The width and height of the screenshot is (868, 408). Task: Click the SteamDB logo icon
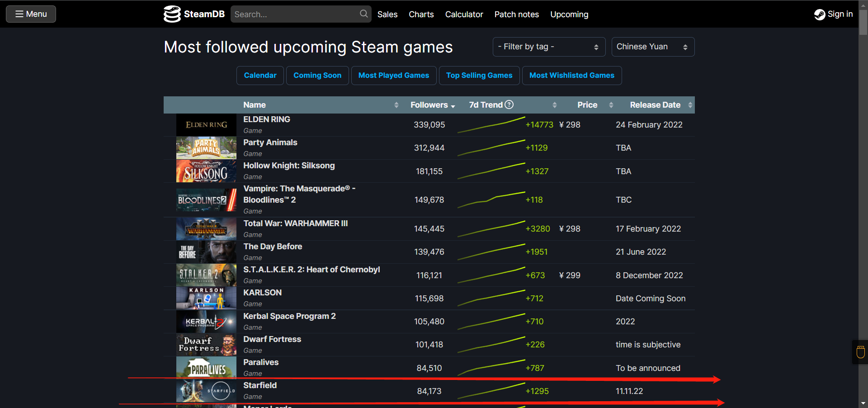tap(172, 14)
